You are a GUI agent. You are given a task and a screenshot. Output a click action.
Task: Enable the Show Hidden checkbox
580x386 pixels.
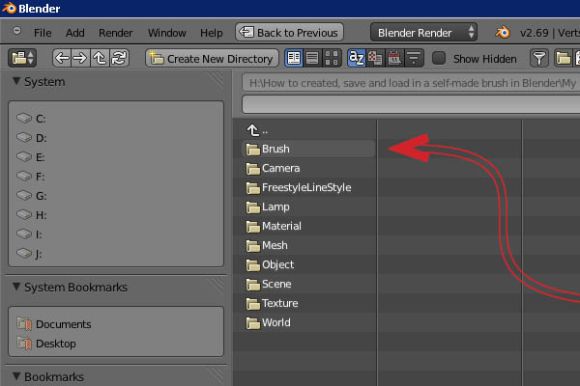click(x=439, y=58)
